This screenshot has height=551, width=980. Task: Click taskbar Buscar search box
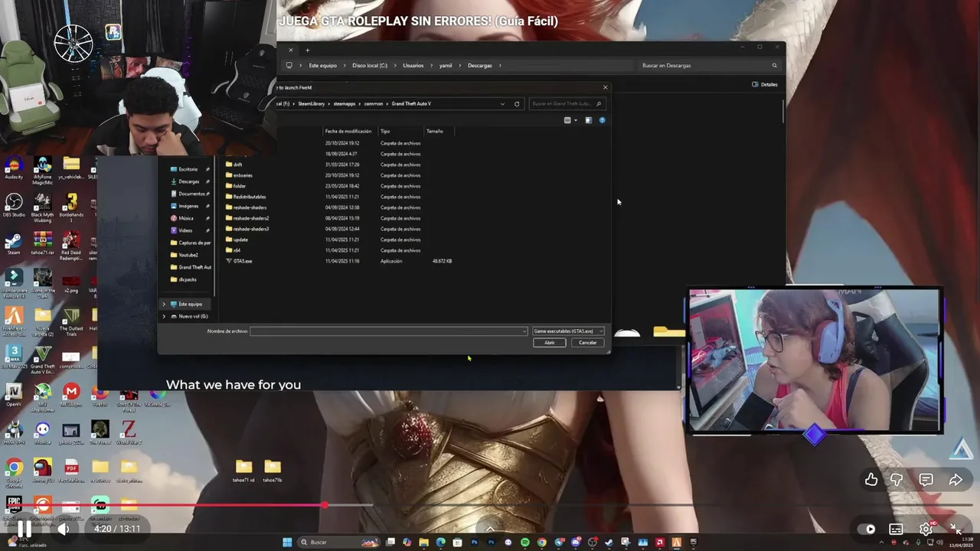(x=337, y=542)
